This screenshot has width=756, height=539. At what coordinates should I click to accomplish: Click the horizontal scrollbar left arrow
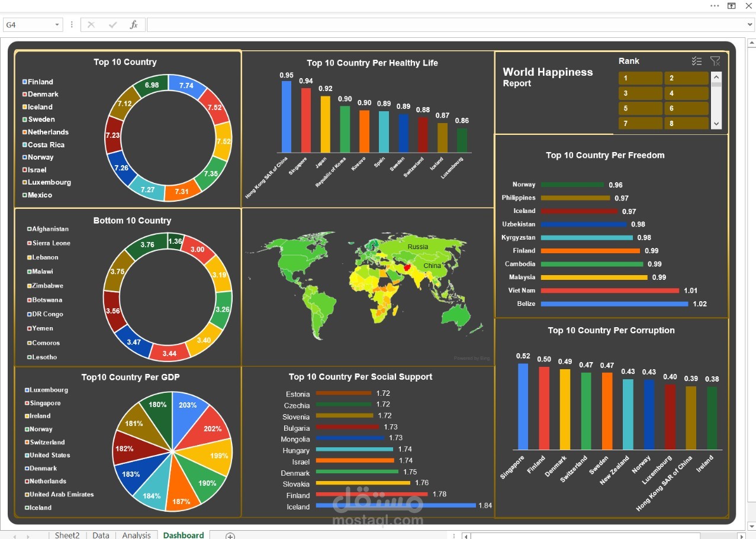pos(467,536)
